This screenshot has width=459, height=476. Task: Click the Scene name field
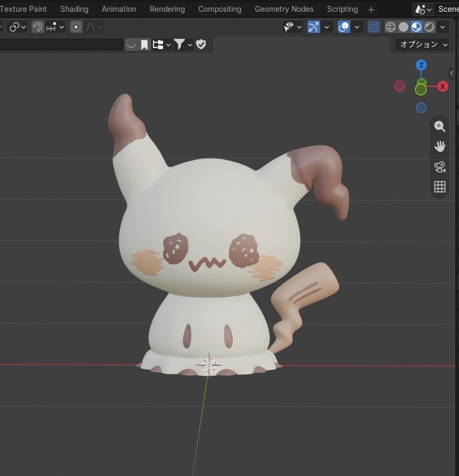448,9
